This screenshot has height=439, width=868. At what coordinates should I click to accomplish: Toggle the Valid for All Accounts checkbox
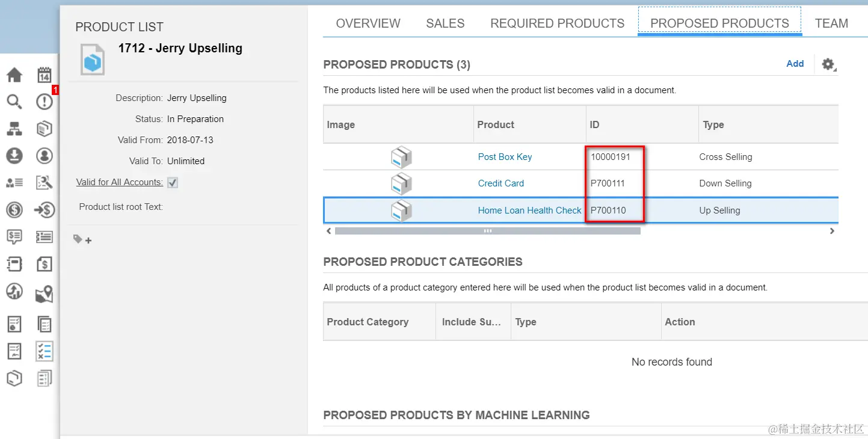click(x=173, y=183)
